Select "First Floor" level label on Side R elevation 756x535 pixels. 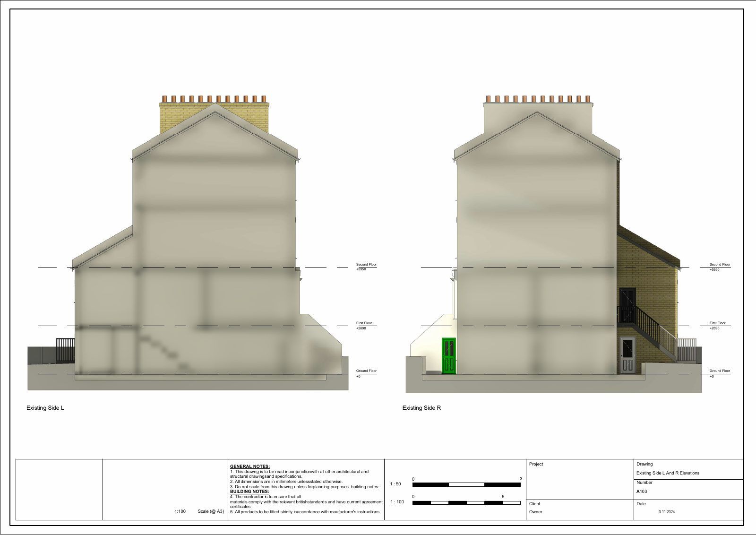point(717,323)
